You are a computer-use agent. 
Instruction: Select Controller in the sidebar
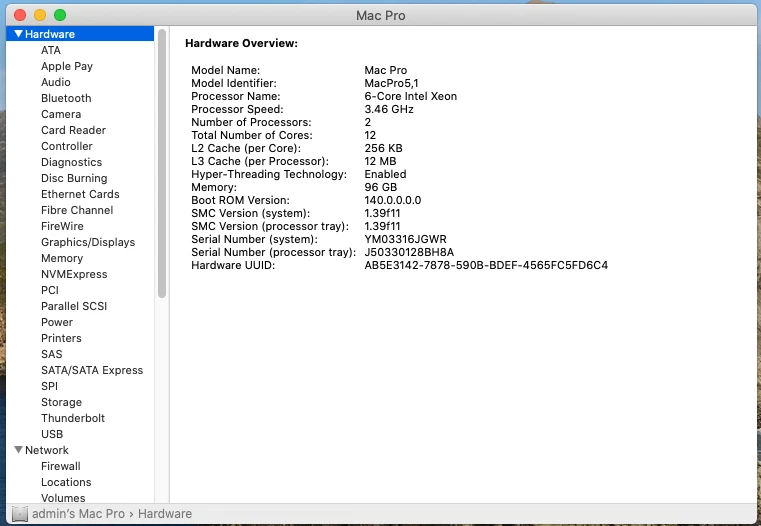pyautogui.click(x=66, y=146)
